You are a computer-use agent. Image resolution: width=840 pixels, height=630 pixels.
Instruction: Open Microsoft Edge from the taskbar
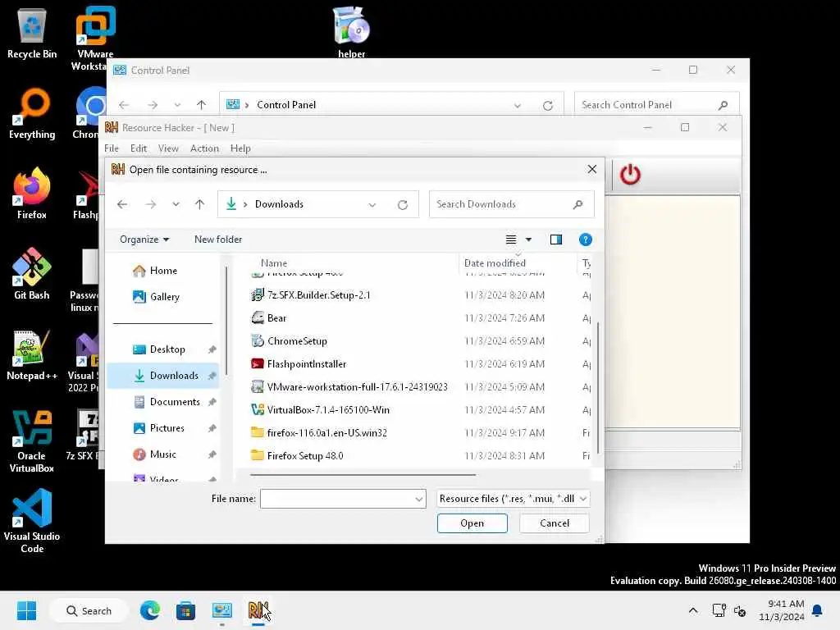[150, 610]
